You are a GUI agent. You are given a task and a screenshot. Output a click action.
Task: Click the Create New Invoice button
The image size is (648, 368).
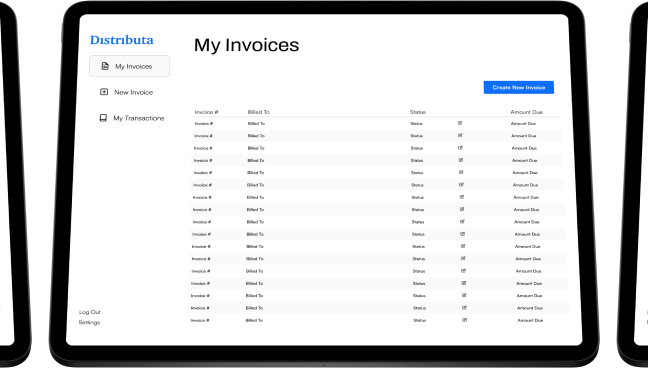tap(519, 87)
